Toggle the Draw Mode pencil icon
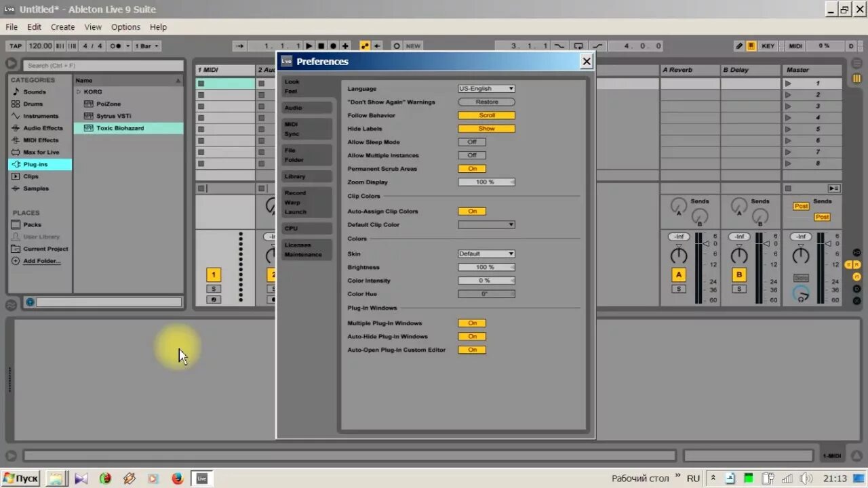Image resolution: width=868 pixels, height=488 pixels. coord(739,46)
